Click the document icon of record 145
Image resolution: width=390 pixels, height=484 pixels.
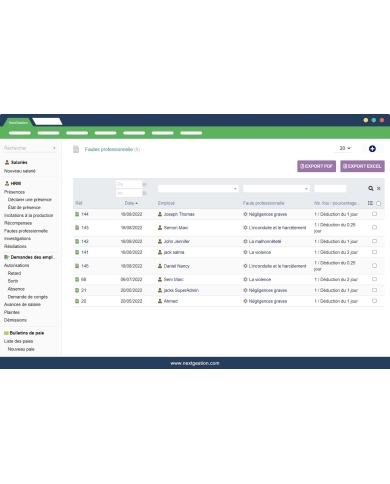tap(77, 266)
